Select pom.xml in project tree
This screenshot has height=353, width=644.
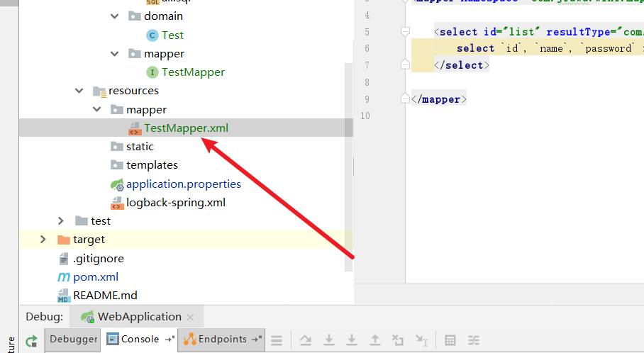click(x=96, y=276)
